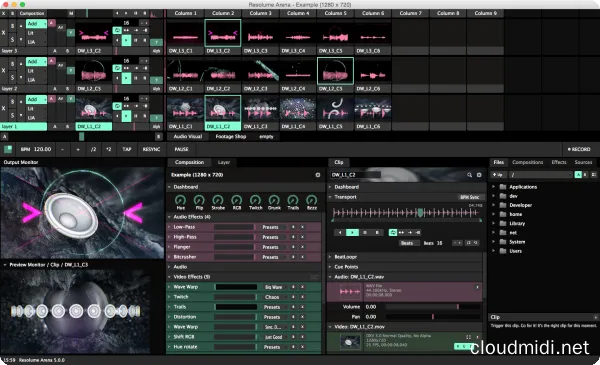Image resolution: width=600 pixels, height=365 pixels.
Task: Open the Effects tab
Action: click(x=559, y=162)
